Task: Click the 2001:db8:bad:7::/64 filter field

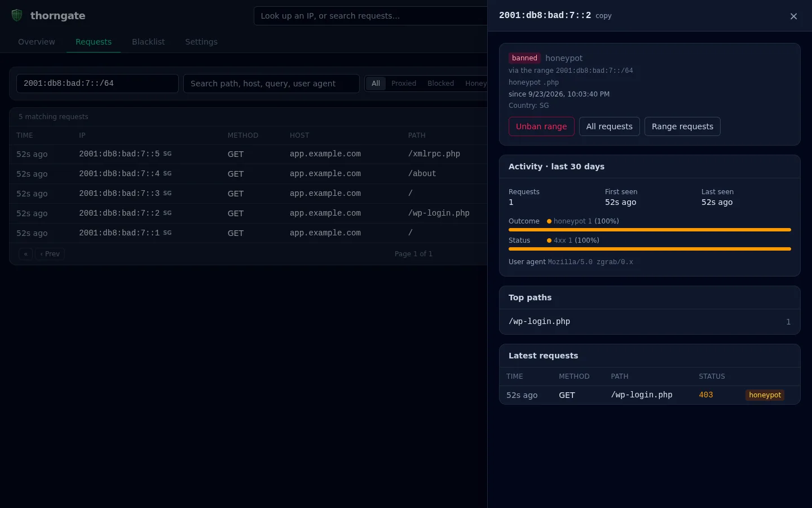Action: click(98, 84)
